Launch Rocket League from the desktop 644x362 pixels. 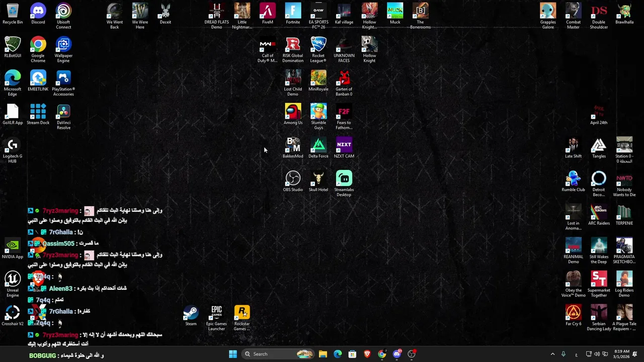click(318, 50)
